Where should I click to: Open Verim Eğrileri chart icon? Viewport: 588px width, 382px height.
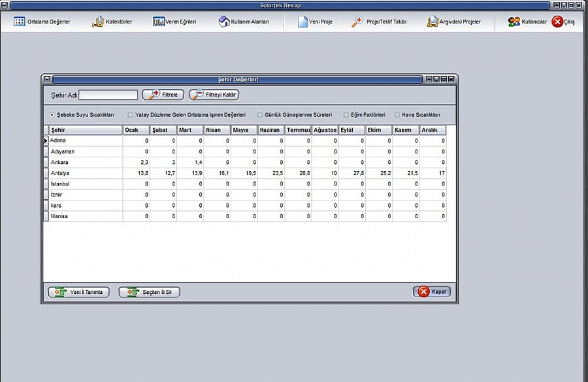(x=159, y=22)
